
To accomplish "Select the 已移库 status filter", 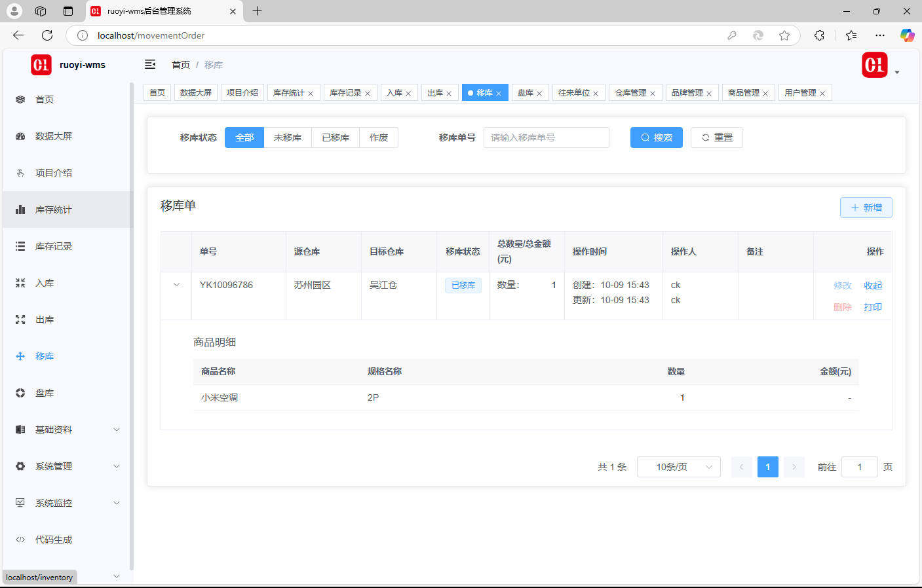I will point(336,138).
